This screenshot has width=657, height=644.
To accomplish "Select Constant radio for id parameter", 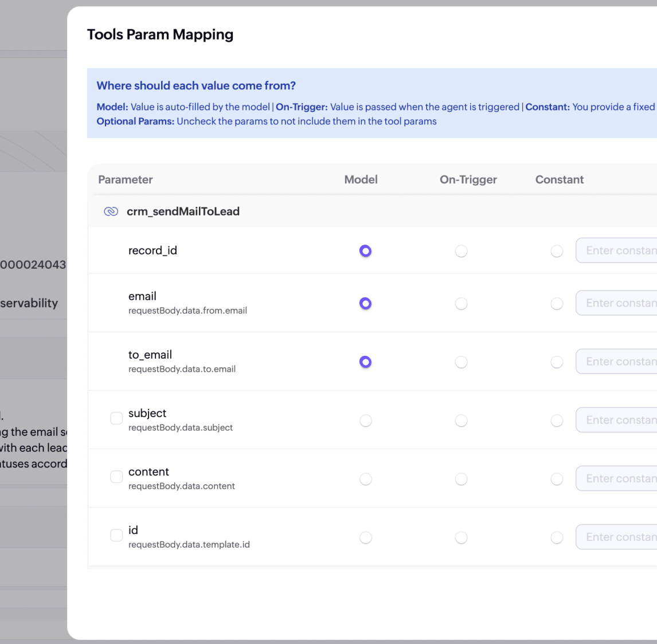I will pyautogui.click(x=557, y=537).
